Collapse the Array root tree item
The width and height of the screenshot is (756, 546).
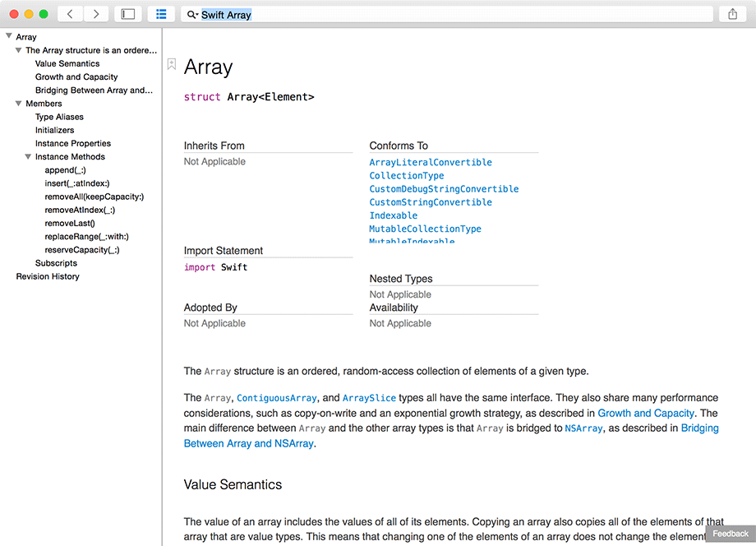click(x=9, y=35)
